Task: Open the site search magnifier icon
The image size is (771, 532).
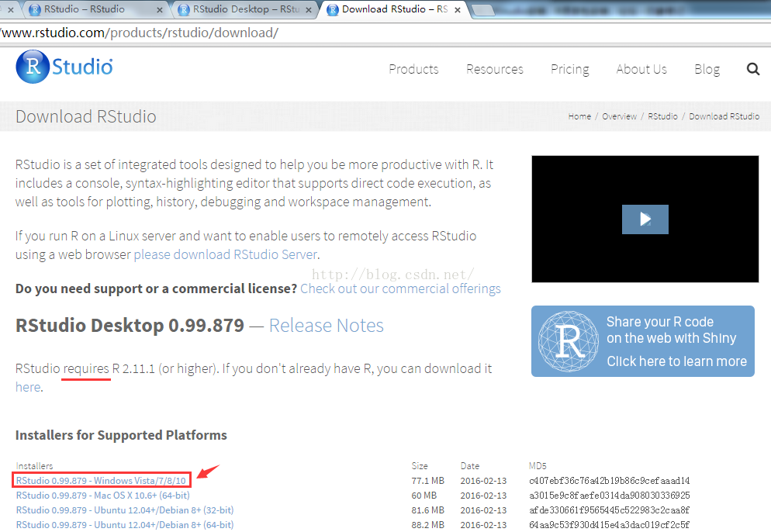Action: [753, 69]
